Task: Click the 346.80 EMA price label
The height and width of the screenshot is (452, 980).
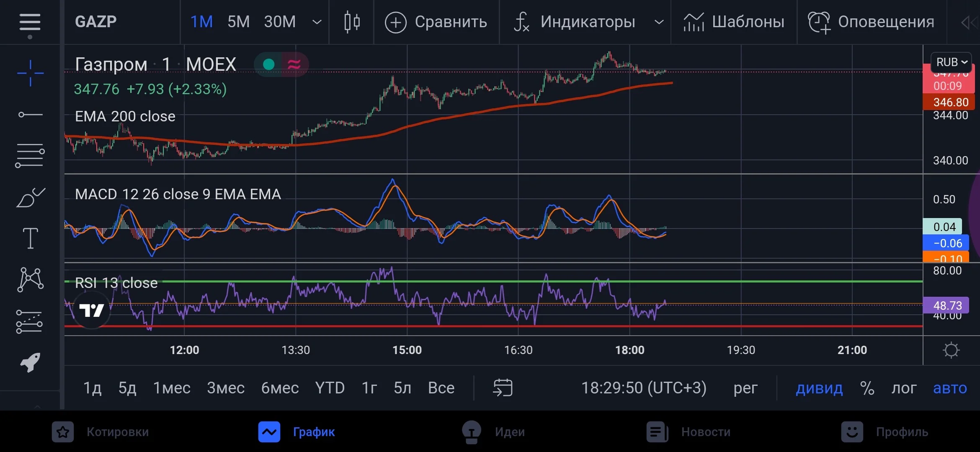Action: [x=949, y=102]
